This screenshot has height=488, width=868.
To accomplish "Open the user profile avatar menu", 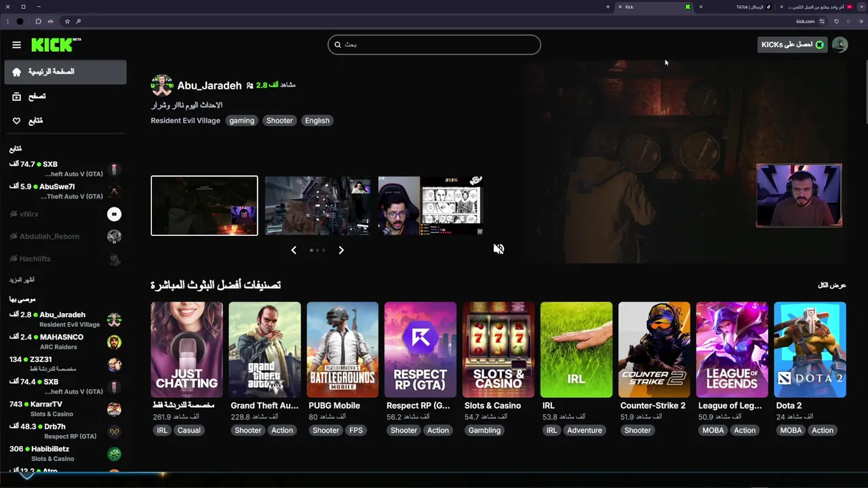I will [840, 45].
